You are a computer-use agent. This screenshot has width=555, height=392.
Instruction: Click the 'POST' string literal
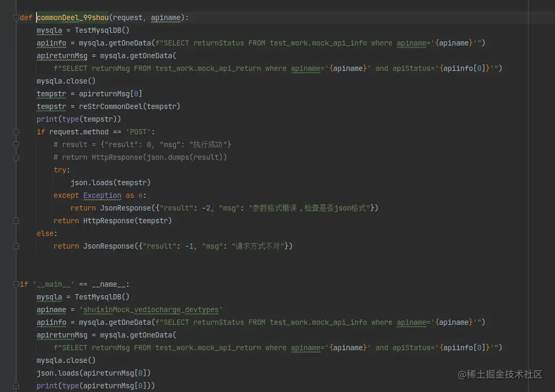click(138, 132)
